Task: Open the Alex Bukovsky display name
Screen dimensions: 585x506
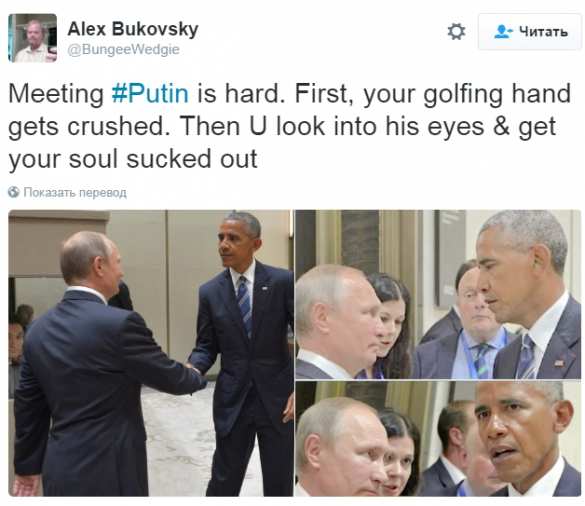Action: (x=133, y=29)
